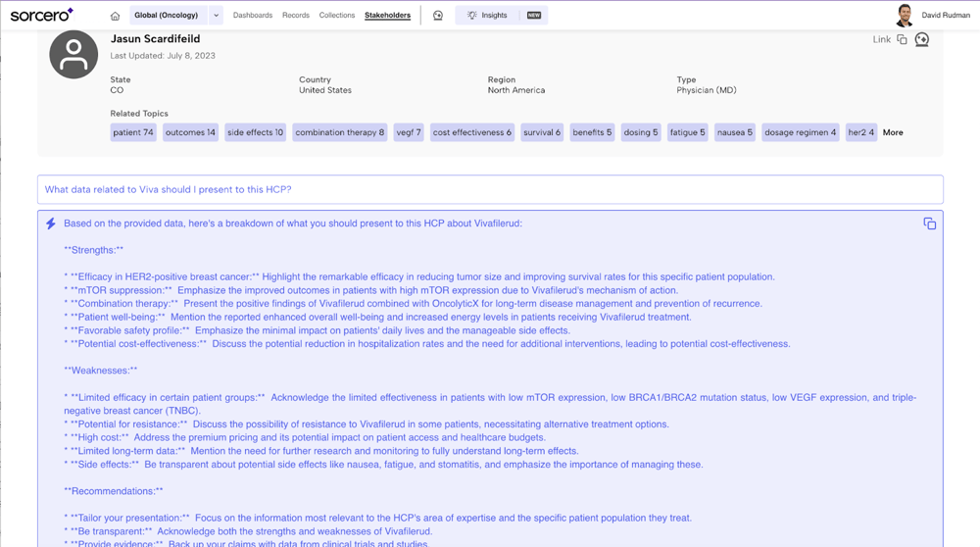
Task: Click Jasun Scardifeild's profile avatar icon
Action: coord(73,54)
